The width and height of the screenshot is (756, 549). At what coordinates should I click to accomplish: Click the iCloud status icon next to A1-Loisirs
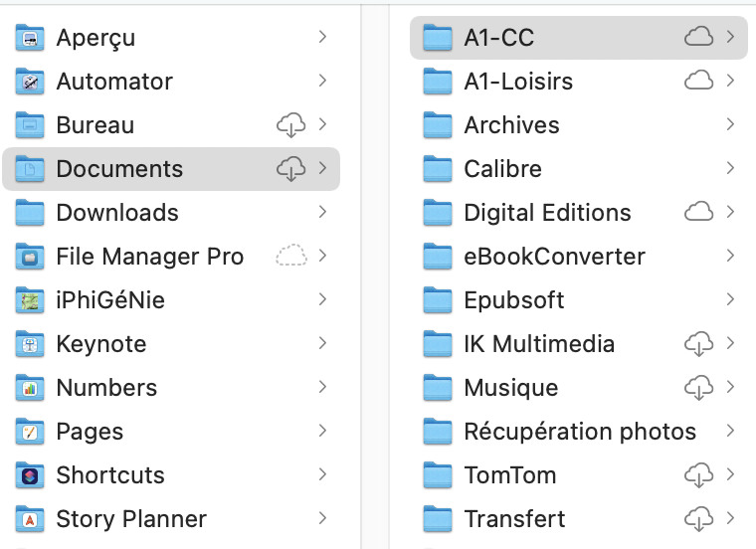click(699, 82)
